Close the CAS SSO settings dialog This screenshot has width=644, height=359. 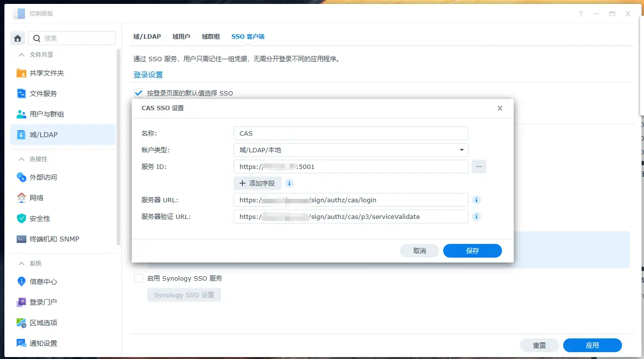coord(500,108)
